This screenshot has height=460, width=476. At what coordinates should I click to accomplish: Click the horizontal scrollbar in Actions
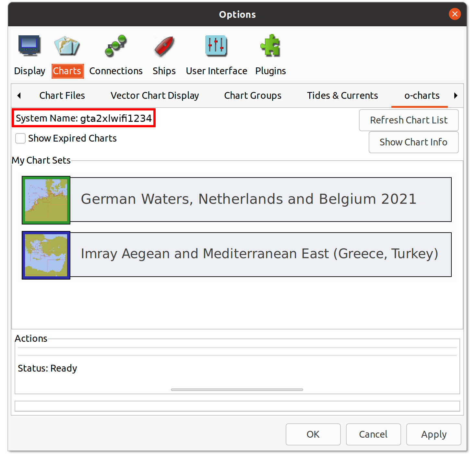(x=237, y=390)
